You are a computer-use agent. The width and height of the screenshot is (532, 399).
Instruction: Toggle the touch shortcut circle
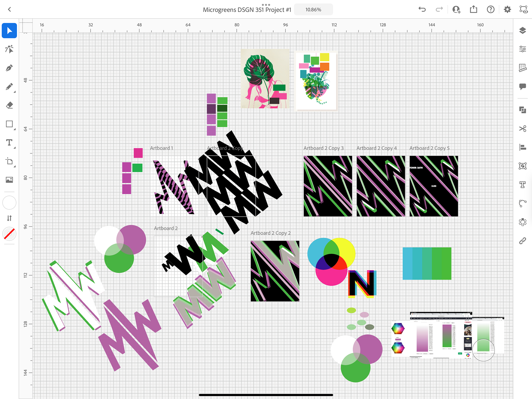pos(483,350)
